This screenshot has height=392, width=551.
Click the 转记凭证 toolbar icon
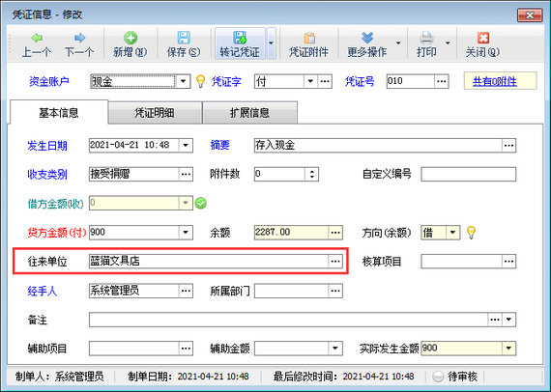(x=240, y=38)
